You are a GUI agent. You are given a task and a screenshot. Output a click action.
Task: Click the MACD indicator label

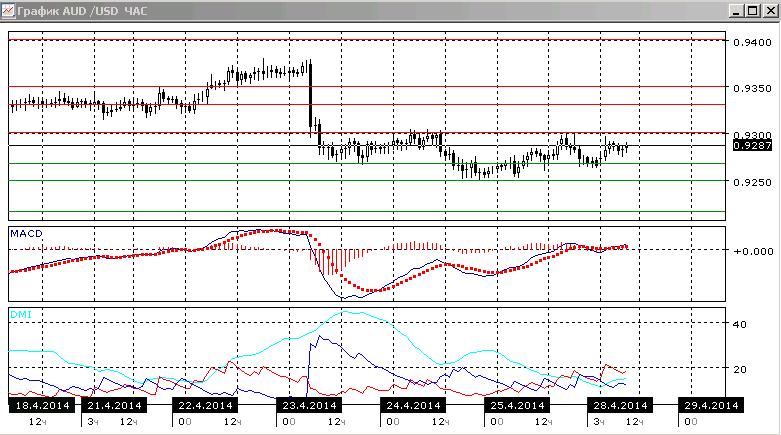pyautogui.click(x=26, y=234)
